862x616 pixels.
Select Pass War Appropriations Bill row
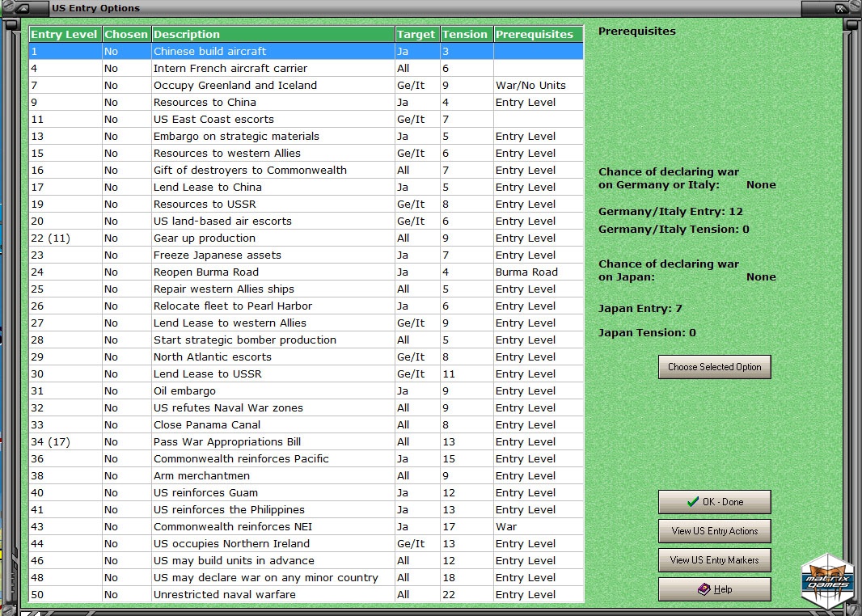pyautogui.click(x=306, y=442)
